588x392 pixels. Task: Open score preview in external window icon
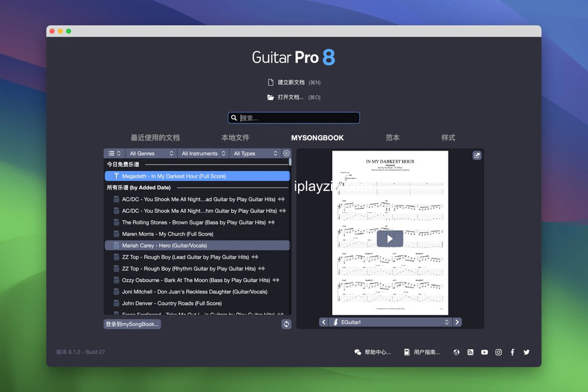pyautogui.click(x=477, y=155)
